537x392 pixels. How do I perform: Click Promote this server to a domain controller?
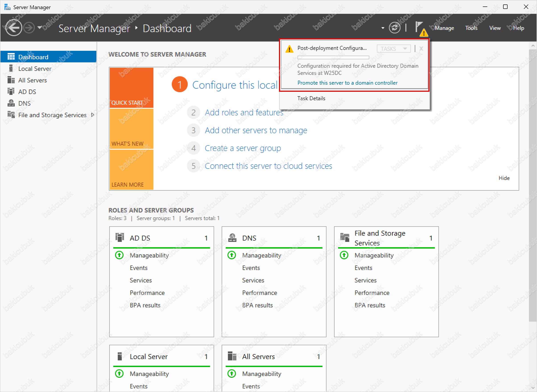(x=347, y=83)
